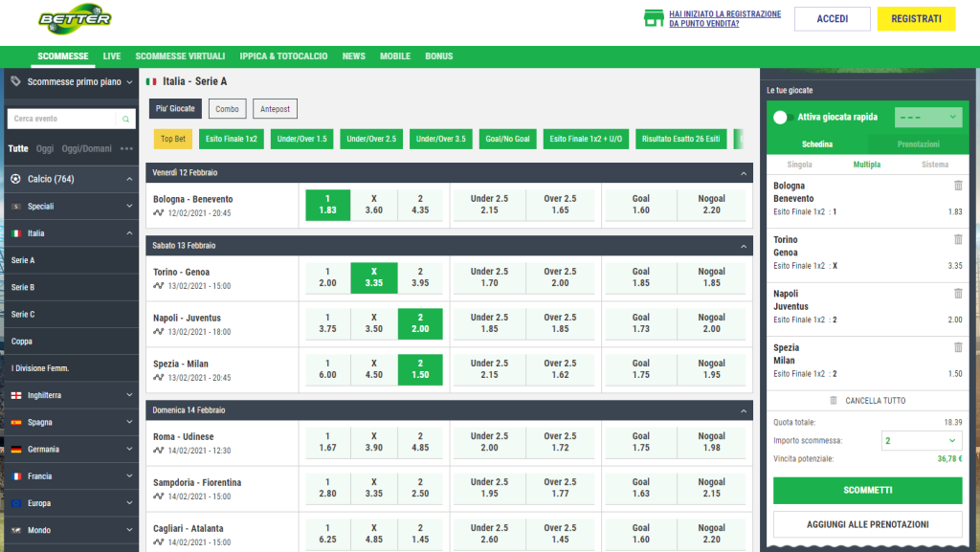Expand the Speciali category

pos(129,206)
